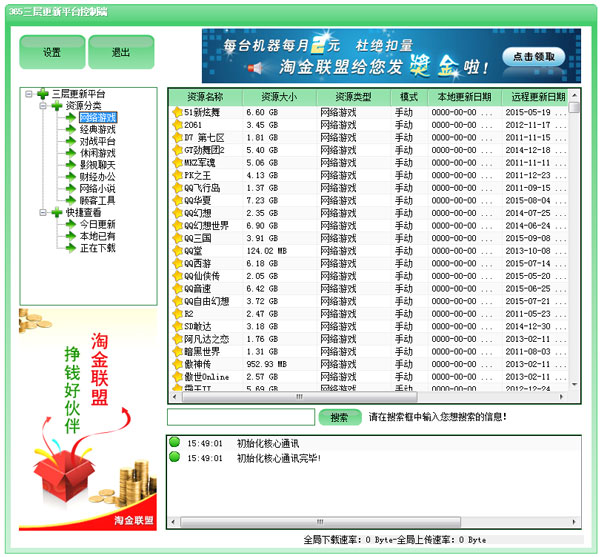
Task: Click the green plus icon of 资源分类
Action: click(57, 106)
